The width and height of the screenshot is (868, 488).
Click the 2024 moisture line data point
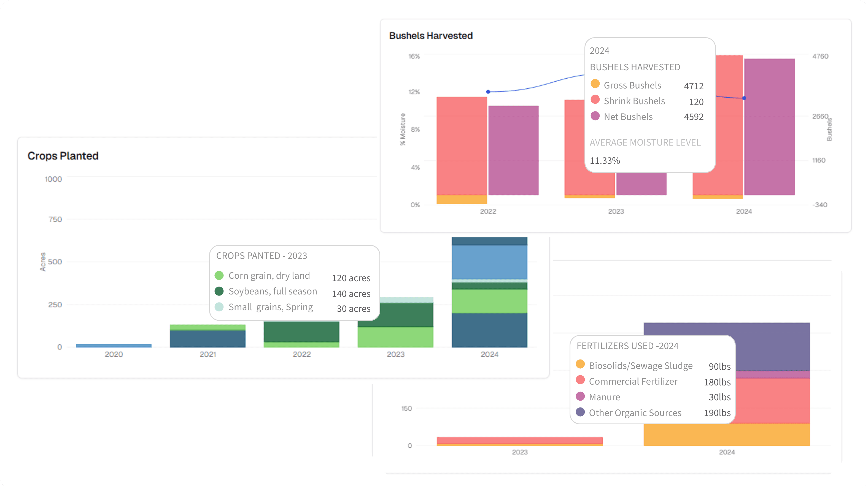744,98
